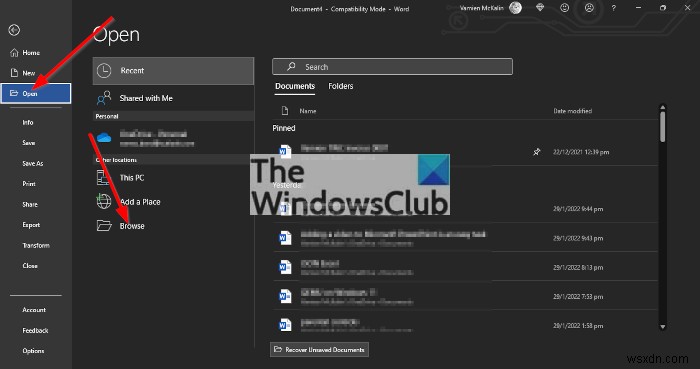Open the Feedback page
700x369 pixels.
point(35,331)
